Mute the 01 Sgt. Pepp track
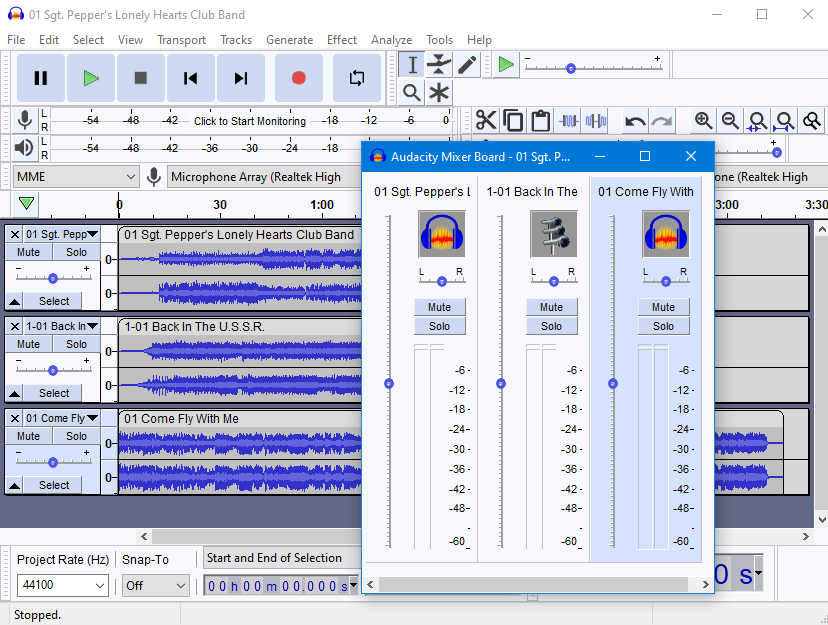828x625 pixels. click(29, 252)
